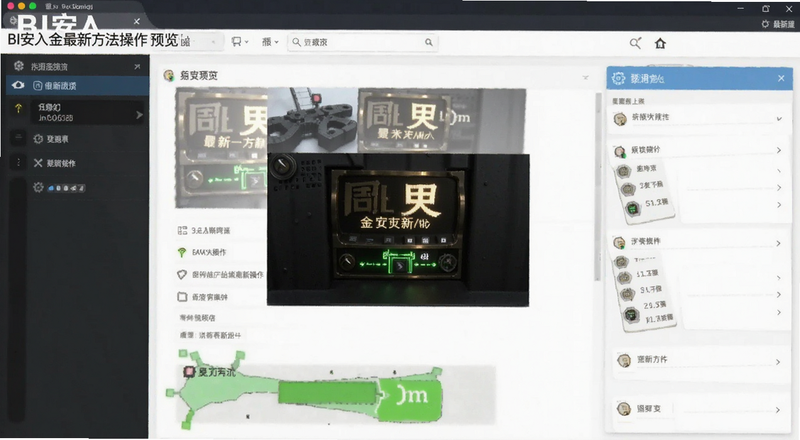Screen dimensions: 800x440
Task: Click the gear icon in the blue right-panel header
Action: tap(618, 78)
